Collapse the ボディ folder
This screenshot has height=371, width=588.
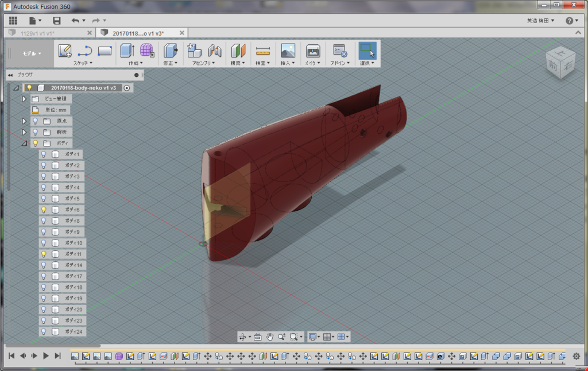(24, 143)
